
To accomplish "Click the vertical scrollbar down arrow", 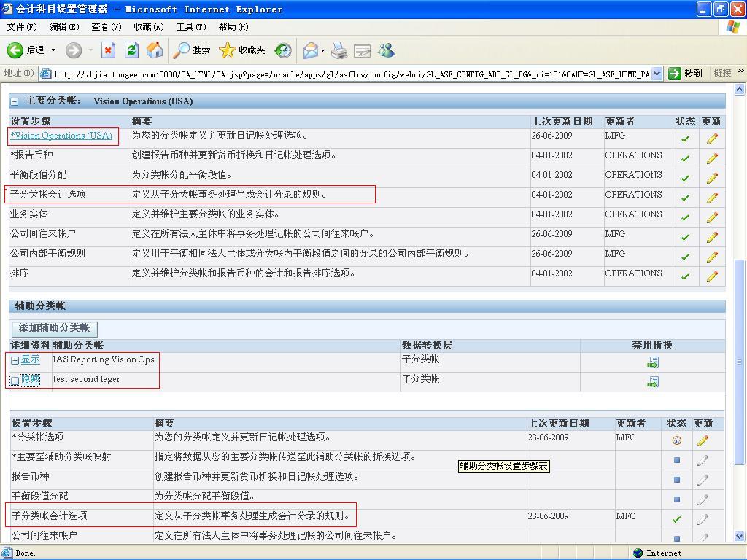I will click(740, 536).
